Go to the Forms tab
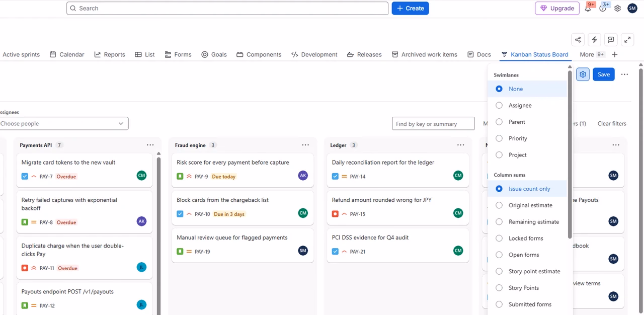This screenshot has width=644, height=315. 178,54
